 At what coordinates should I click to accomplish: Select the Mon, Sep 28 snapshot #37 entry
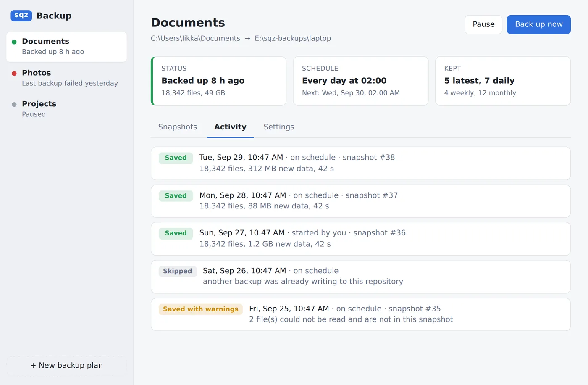(x=361, y=201)
